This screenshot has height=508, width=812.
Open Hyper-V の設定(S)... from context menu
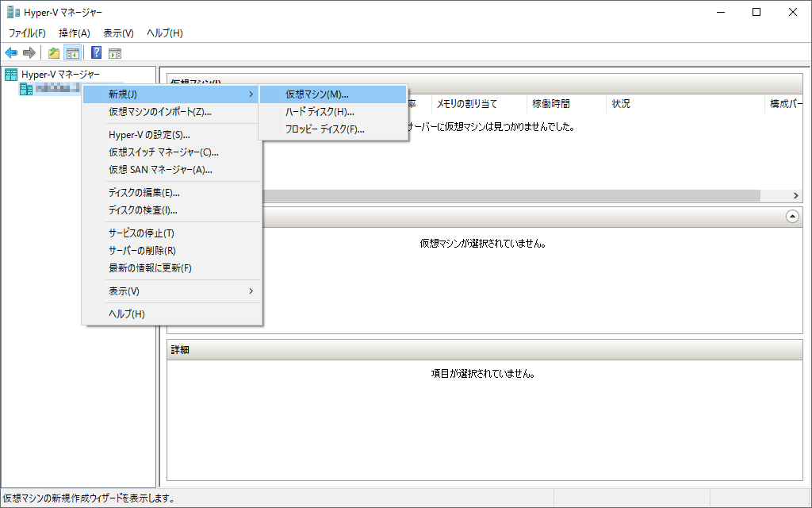point(171,135)
